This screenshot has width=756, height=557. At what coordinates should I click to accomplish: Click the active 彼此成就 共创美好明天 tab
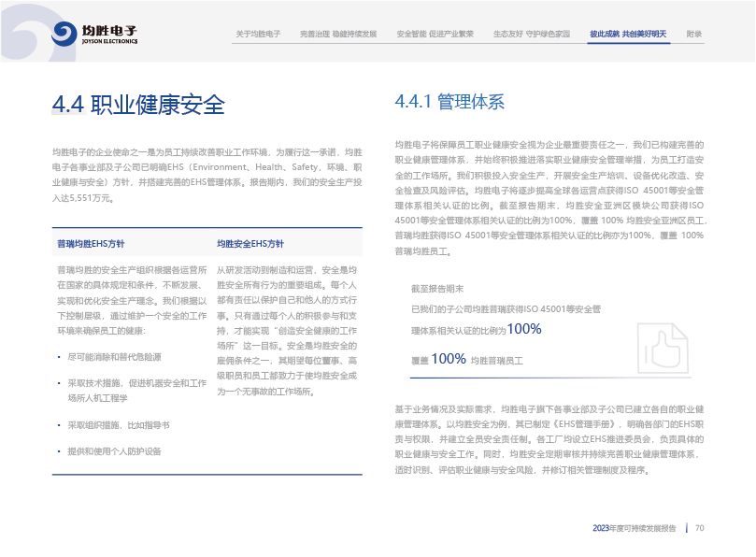point(628,34)
